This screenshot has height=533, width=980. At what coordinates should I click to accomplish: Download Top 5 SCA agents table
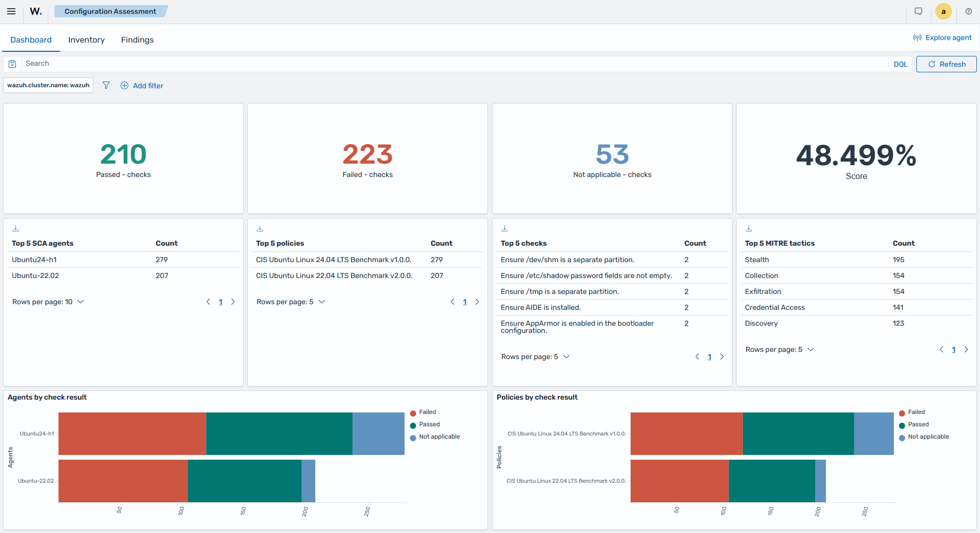point(15,229)
